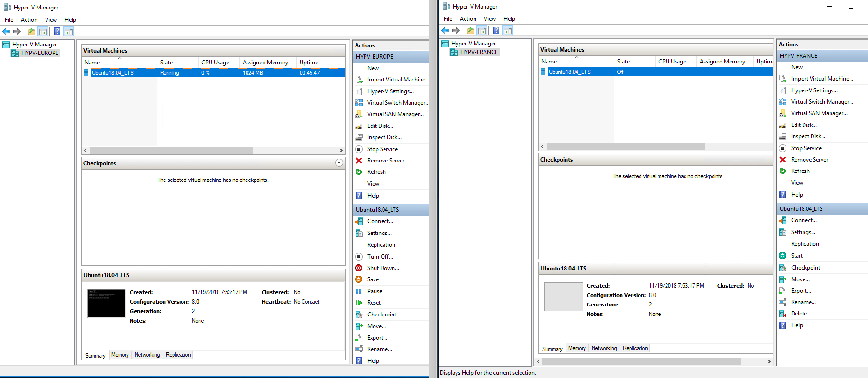Screen dimensions: 868x378
Task: Click Back arrow in HYPV-FRANCE window toolbar
Action: [x=445, y=31]
